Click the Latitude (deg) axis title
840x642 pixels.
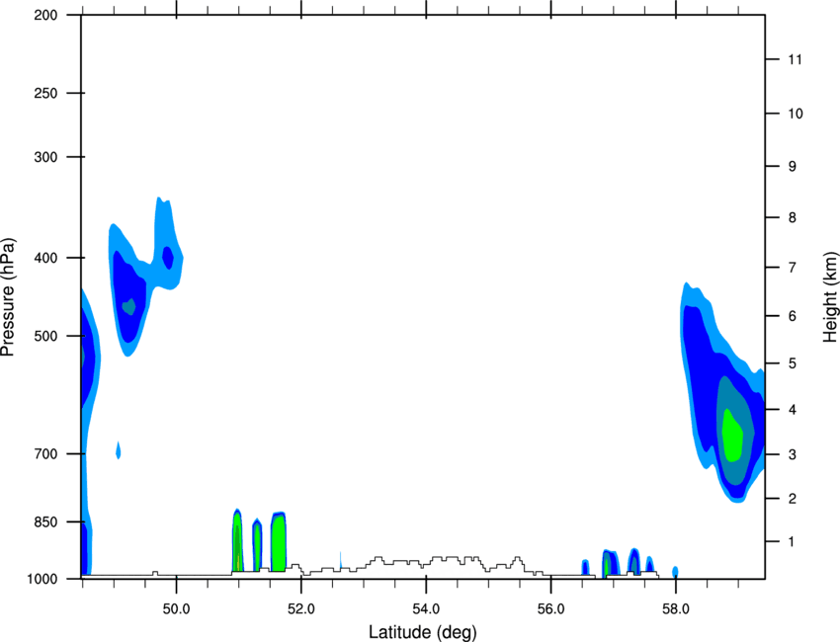(x=423, y=632)
